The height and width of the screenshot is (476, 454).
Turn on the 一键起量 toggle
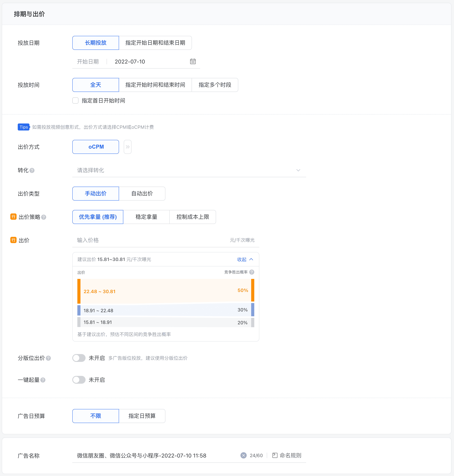(x=79, y=380)
